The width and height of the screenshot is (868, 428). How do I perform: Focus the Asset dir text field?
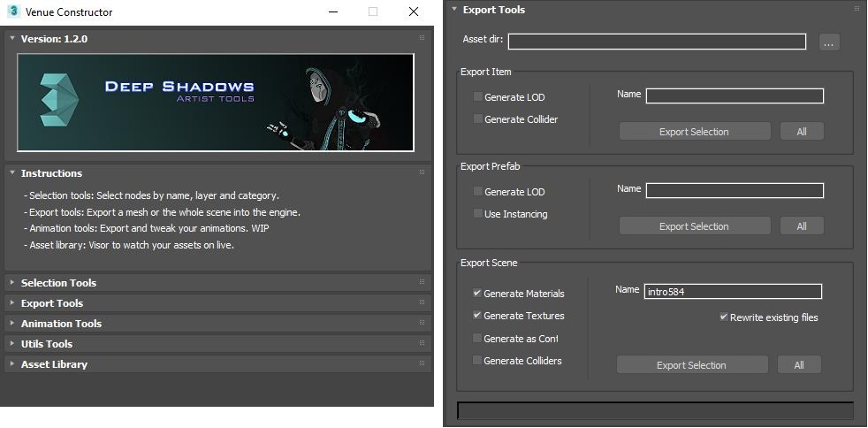657,42
